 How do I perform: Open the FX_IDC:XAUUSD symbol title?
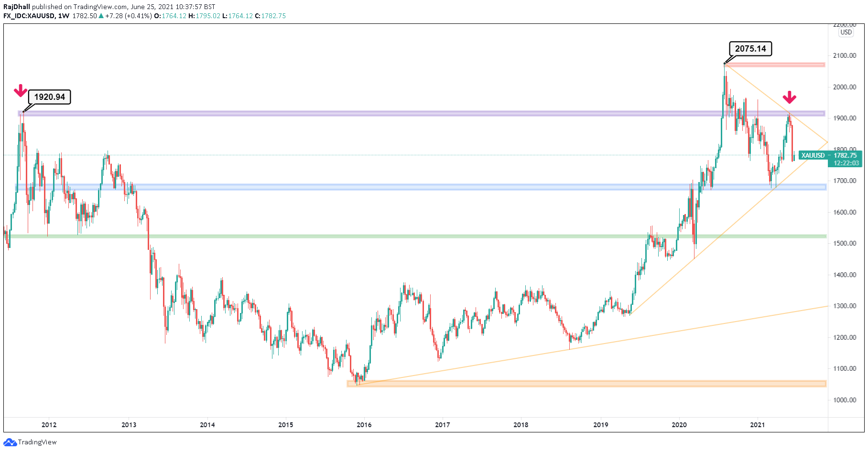tap(29, 16)
